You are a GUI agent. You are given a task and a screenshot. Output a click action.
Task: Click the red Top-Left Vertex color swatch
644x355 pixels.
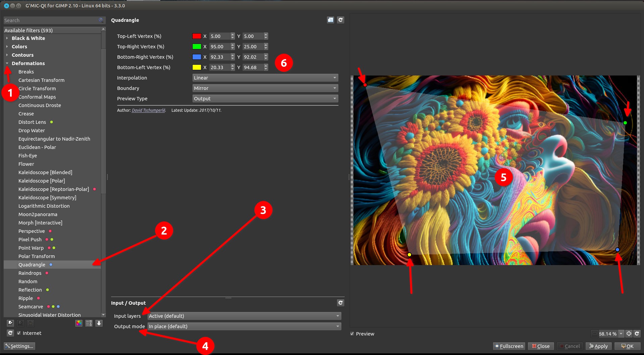(x=197, y=36)
